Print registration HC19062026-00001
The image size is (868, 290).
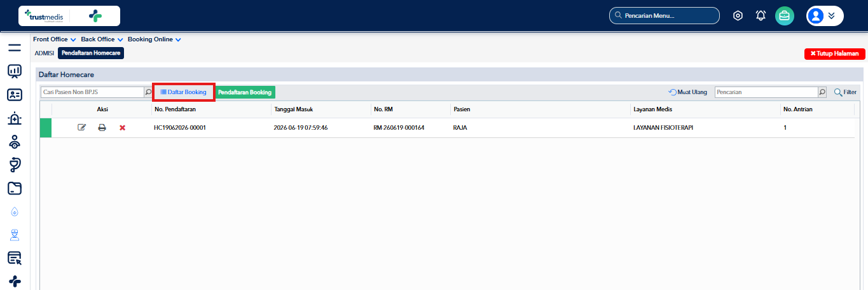pos(102,128)
